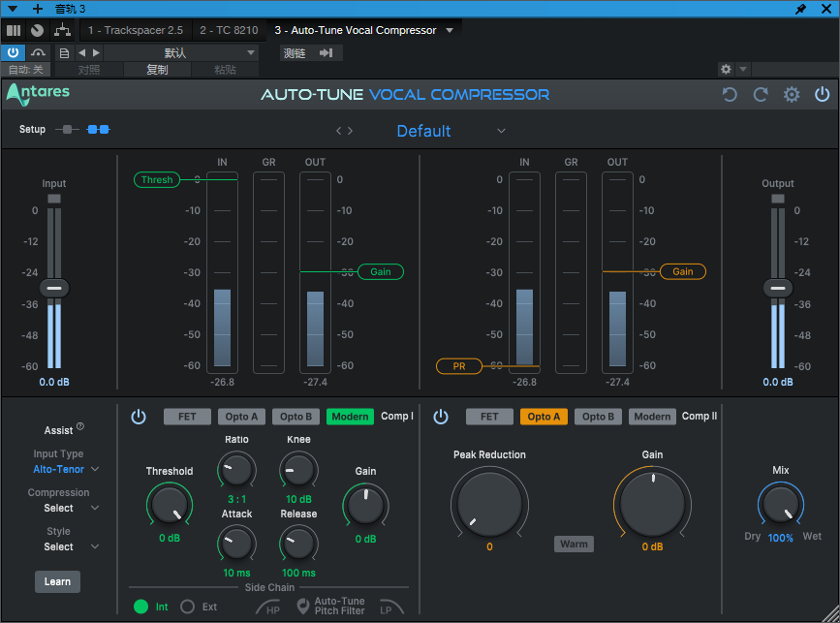Screen dimensions: 840x623
Task: Pin the plugin window
Action: [801, 9]
